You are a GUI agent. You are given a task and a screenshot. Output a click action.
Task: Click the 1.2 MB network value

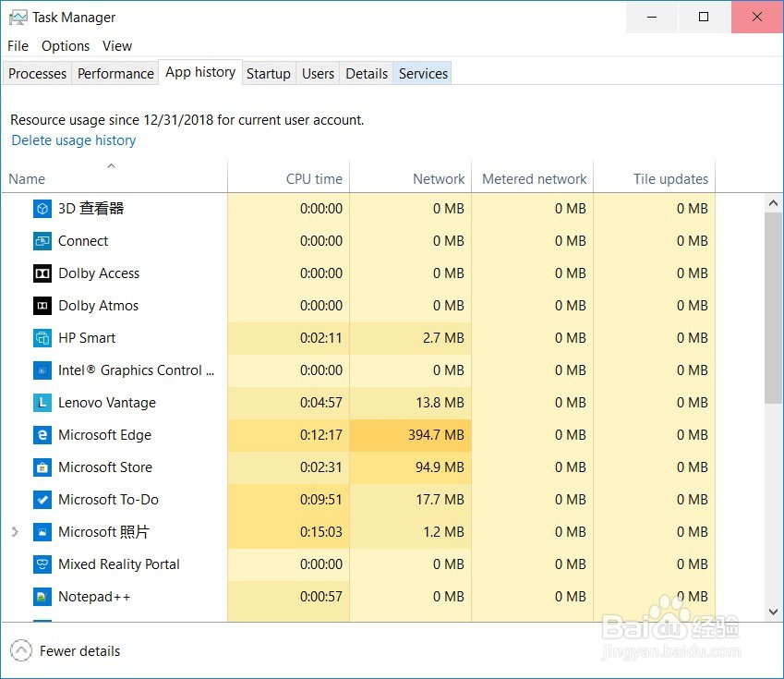(443, 532)
